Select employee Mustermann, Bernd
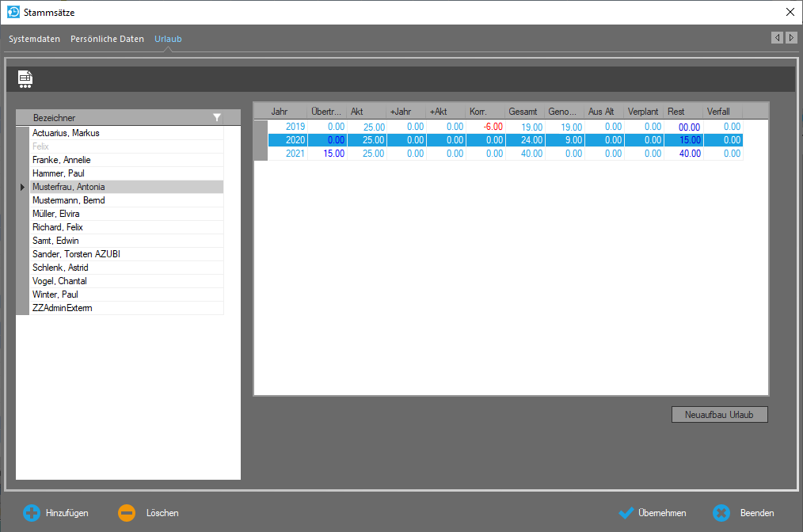The width and height of the screenshot is (803, 532). click(68, 200)
